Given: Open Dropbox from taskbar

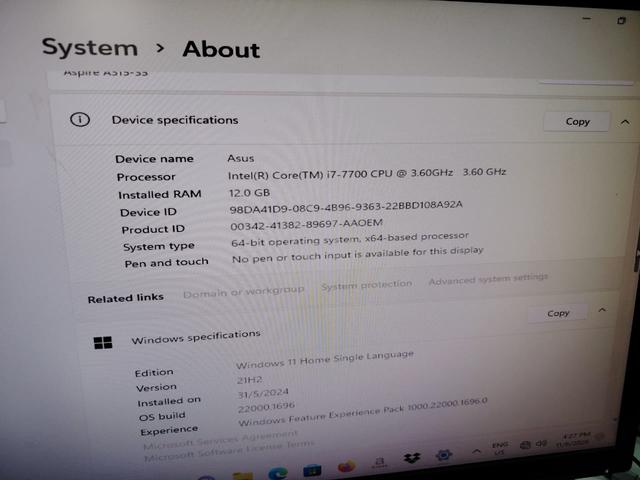Looking at the screenshot, I should 412,458.
